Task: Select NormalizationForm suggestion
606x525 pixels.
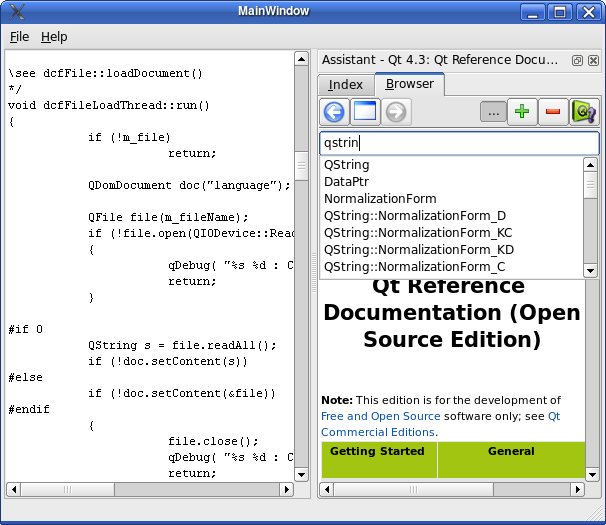Action: pos(451,199)
